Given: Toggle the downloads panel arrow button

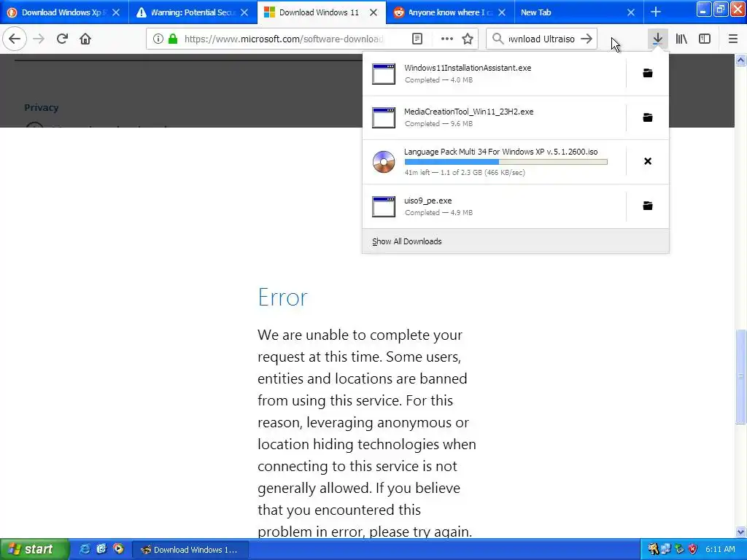Looking at the screenshot, I should [657, 39].
